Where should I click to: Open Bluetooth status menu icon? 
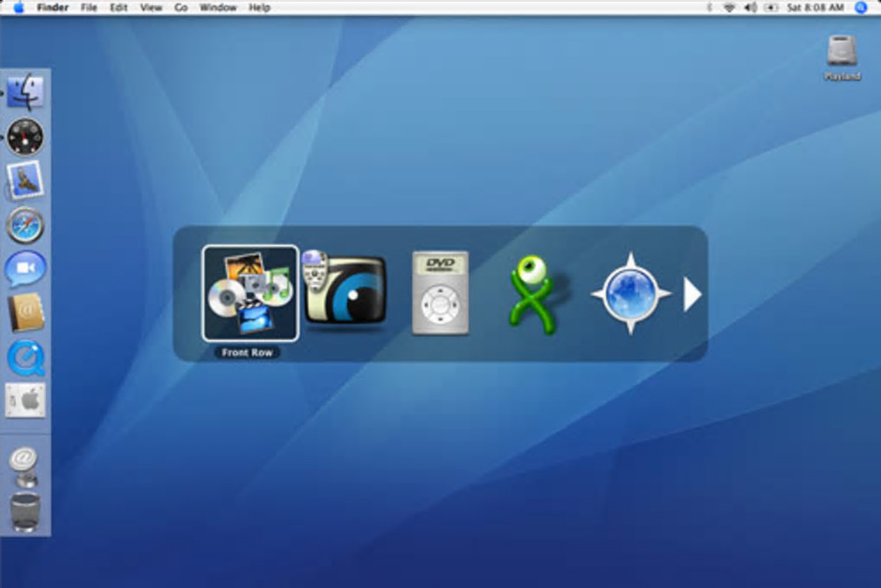pos(709,7)
